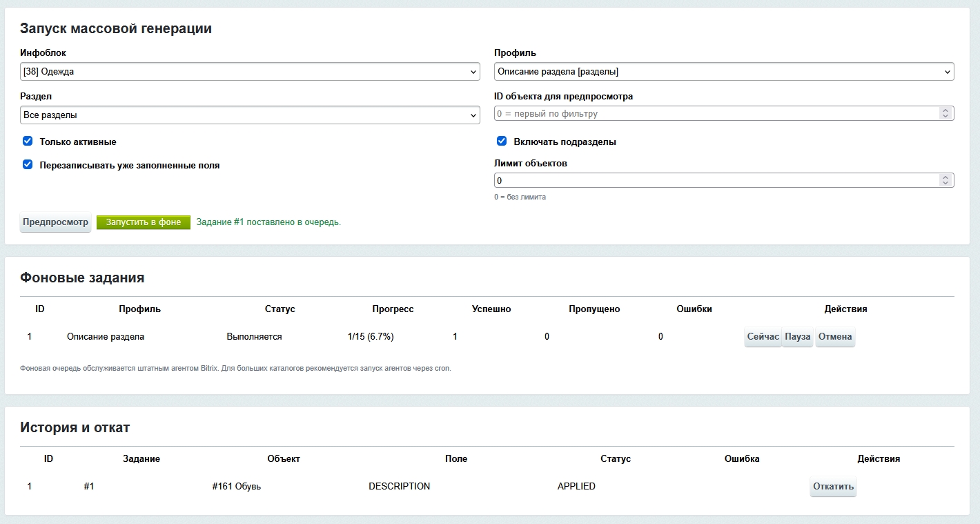Viewport: 980px width, 524px height.
Task: Click the Фоновые задания heading
Action: [x=82, y=278]
